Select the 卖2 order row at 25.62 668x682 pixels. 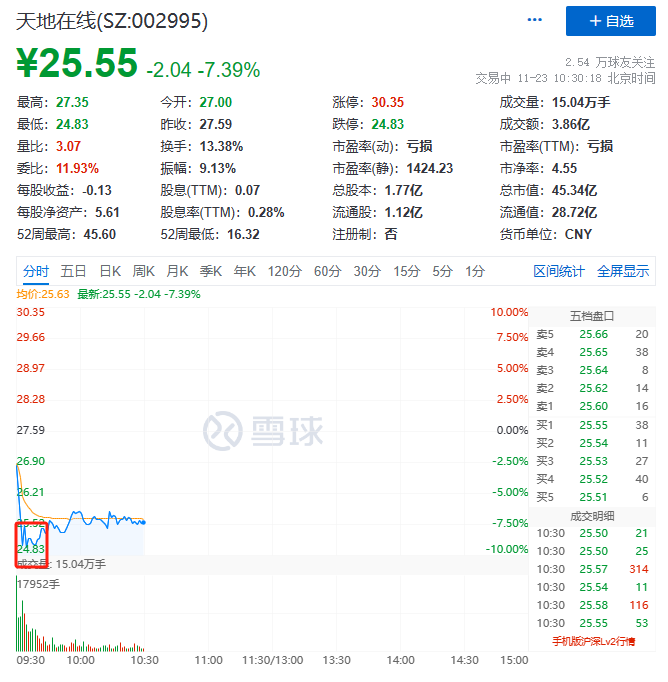[592, 388]
